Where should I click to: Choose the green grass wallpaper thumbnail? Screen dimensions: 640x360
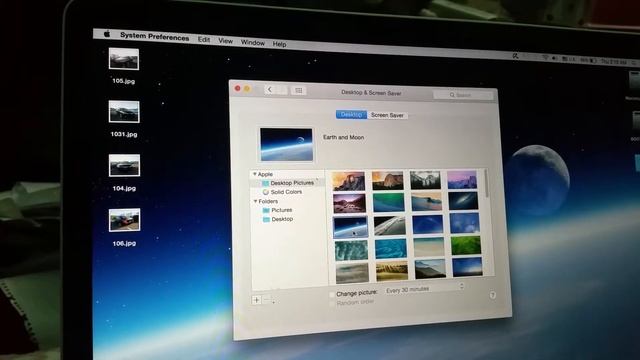tap(466, 246)
